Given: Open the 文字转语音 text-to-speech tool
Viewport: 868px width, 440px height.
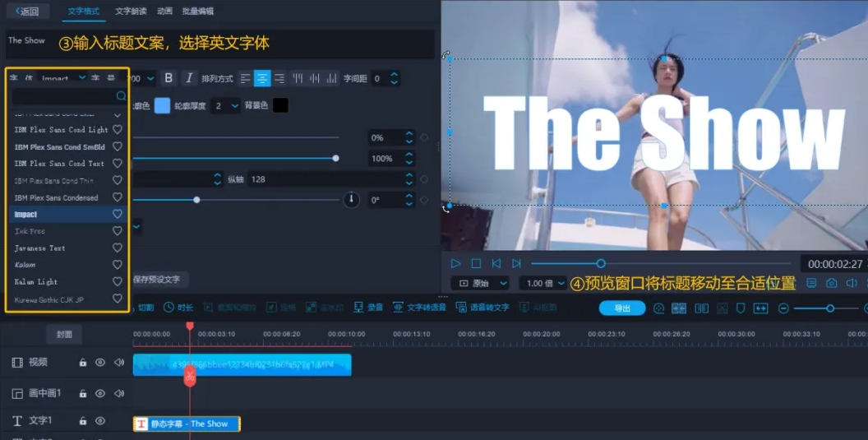Looking at the screenshot, I should [x=419, y=307].
